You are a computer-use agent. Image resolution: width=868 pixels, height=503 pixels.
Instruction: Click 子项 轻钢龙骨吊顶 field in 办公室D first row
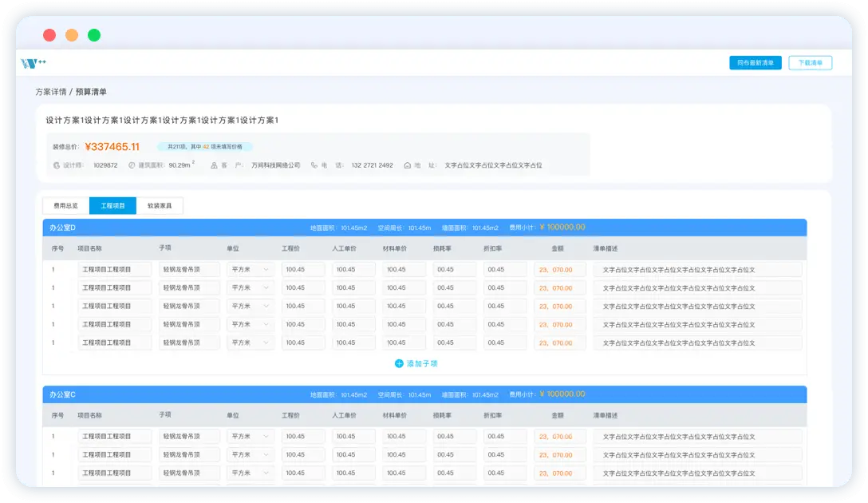[x=189, y=269]
